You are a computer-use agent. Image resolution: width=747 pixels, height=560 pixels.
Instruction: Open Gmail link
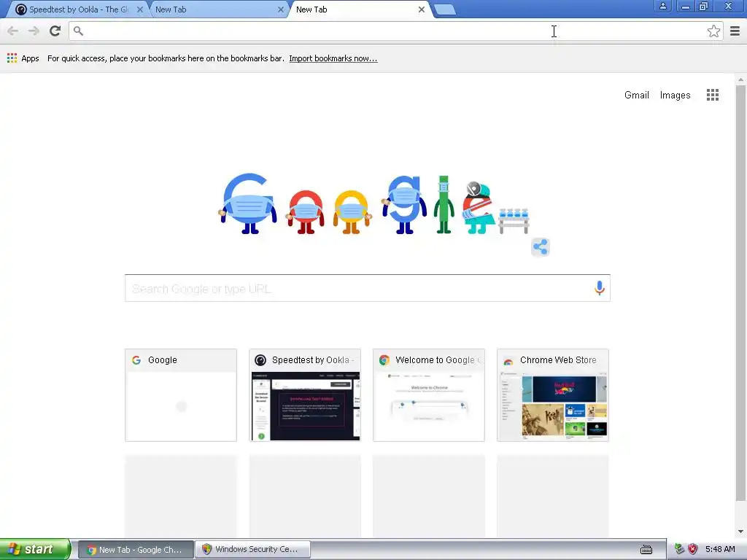tap(636, 95)
